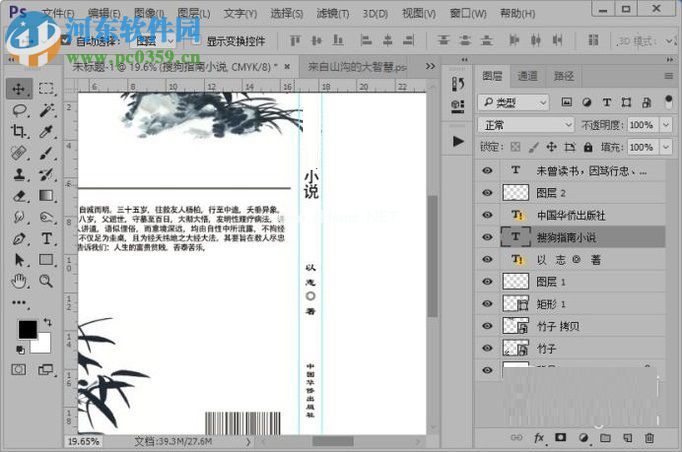Viewport: 682px width, 452px height.
Task: Open the 窗口(W) menu
Action: click(468, 13)
